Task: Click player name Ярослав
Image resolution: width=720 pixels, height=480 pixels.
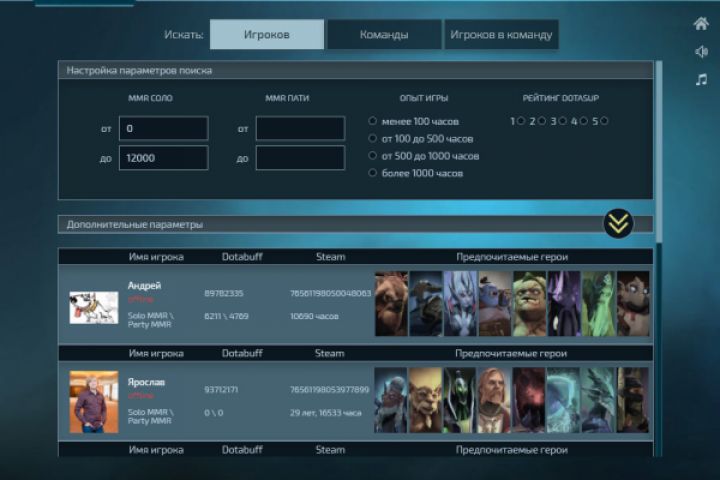Action: point(146,382)
